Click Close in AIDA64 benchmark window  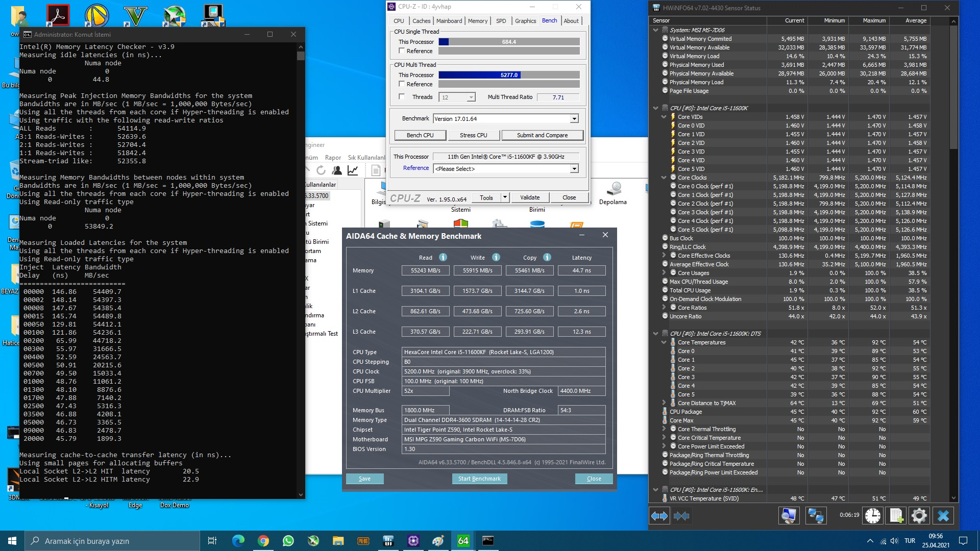[x=594, y=479]
